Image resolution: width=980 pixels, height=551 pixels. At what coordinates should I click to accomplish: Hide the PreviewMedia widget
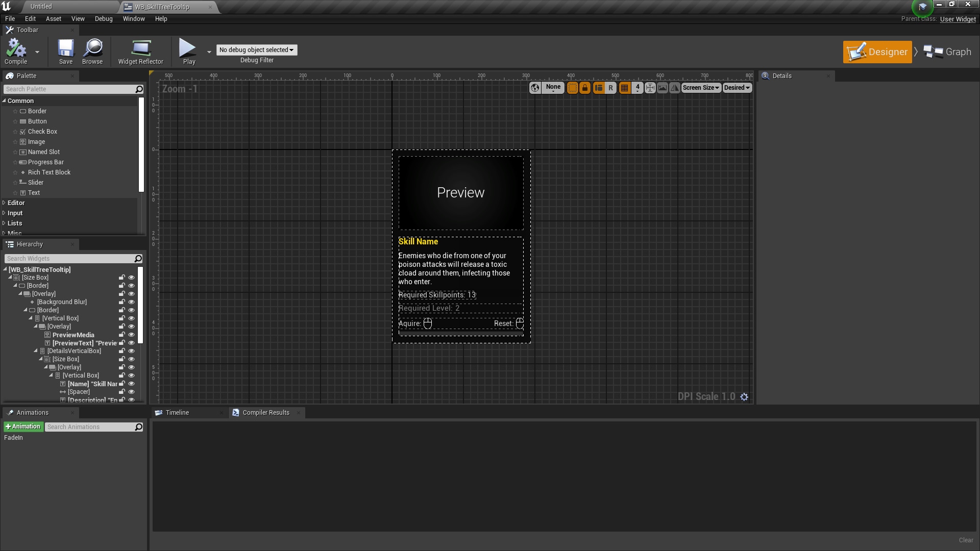click(x=132, y=335)
